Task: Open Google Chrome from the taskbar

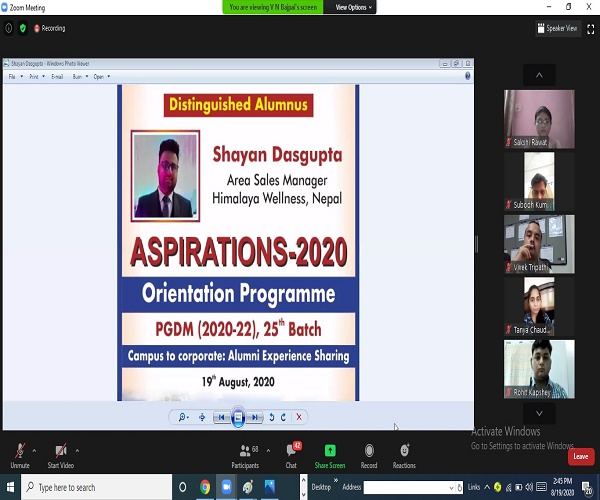Action: pos(205,487)
